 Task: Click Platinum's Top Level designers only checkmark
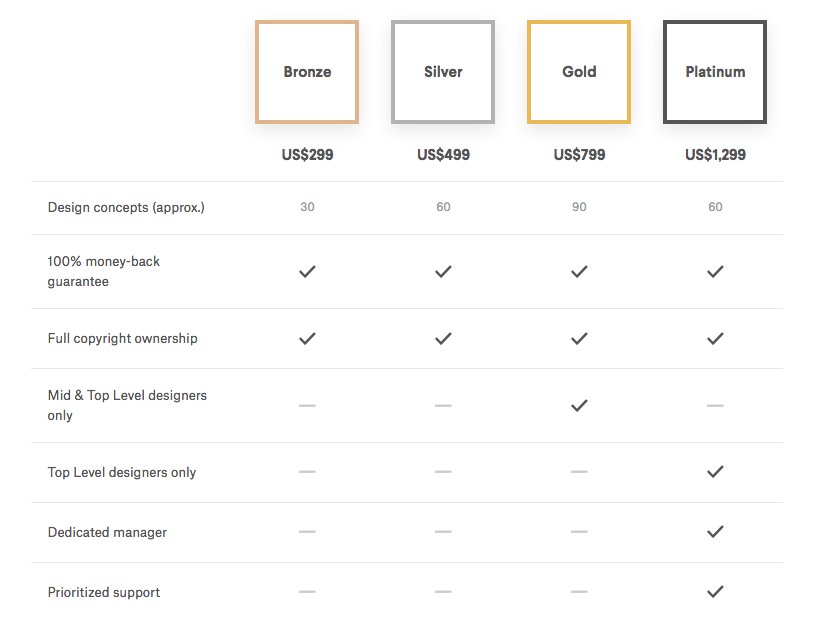click(x=715, y=471)
